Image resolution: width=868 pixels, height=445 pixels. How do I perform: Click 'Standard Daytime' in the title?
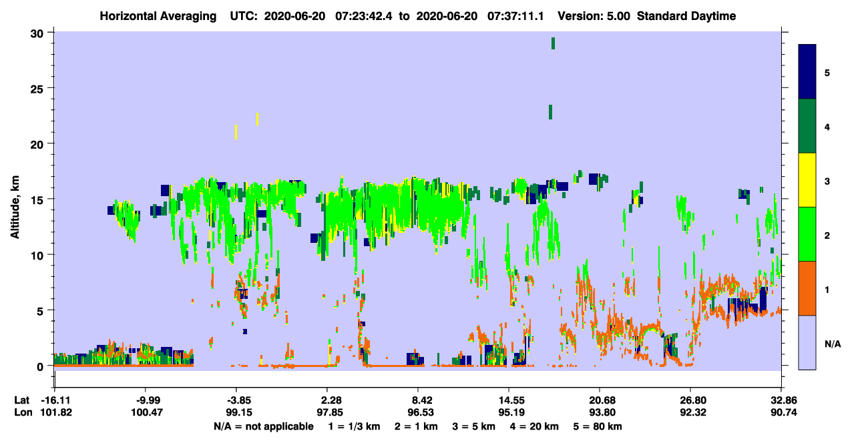(x=686, y=16)
